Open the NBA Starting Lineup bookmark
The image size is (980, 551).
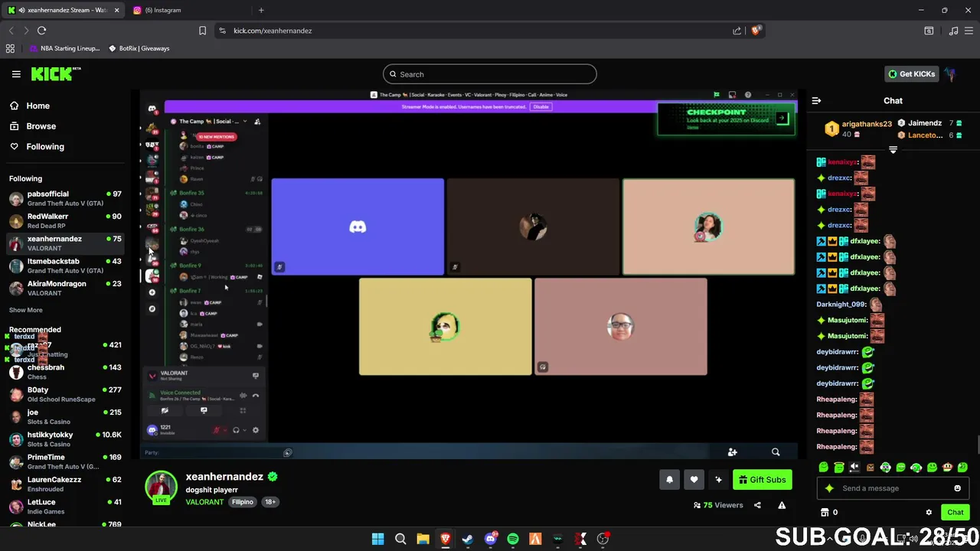click(64, 48)
